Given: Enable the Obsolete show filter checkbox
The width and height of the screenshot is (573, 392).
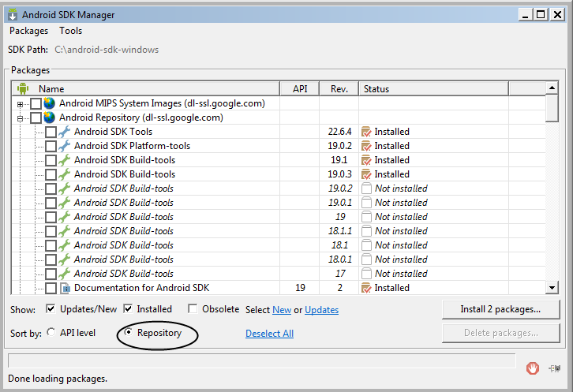Looking at the screenshot, I should tap(193, 308).
